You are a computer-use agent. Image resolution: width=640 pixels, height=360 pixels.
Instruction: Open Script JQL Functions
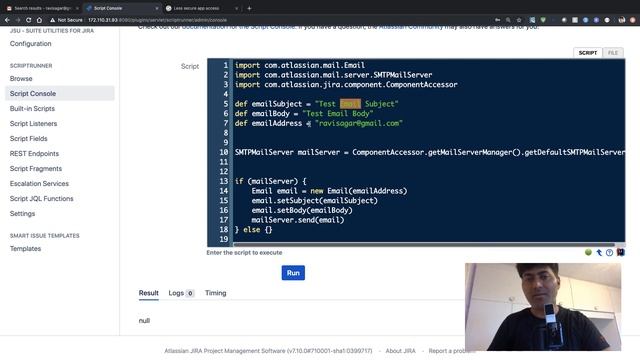click(x=42, y=199)
